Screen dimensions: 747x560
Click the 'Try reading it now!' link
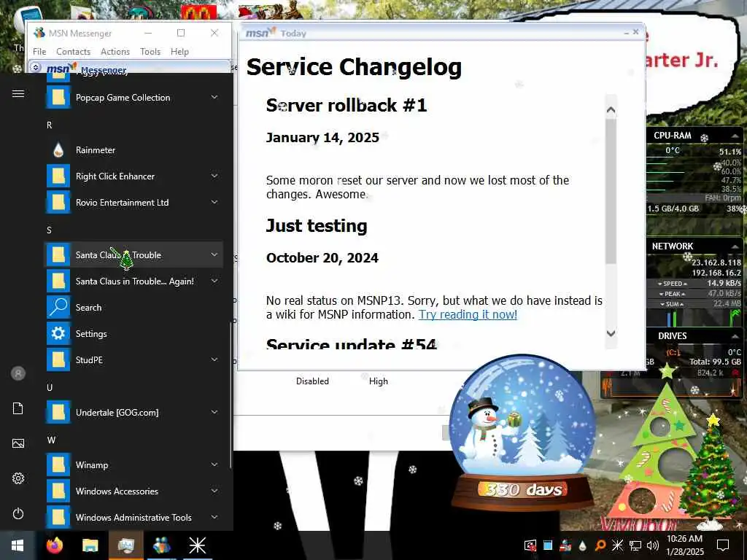click(x=468, y=315)
